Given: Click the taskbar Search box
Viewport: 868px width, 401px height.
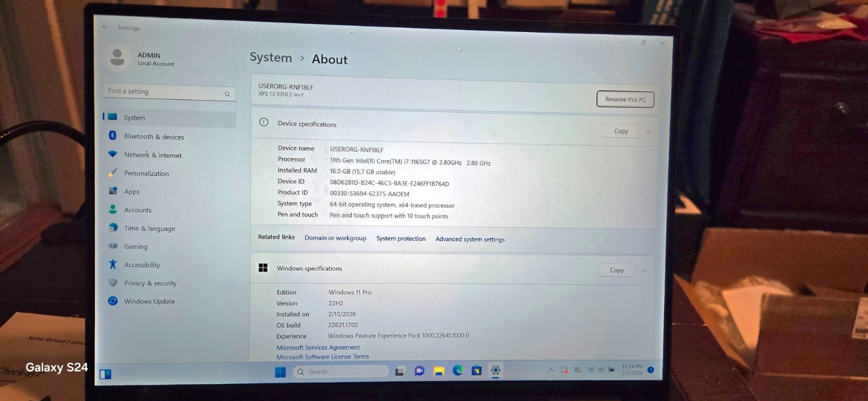Looking at the screenshot, I should [341, 372].
